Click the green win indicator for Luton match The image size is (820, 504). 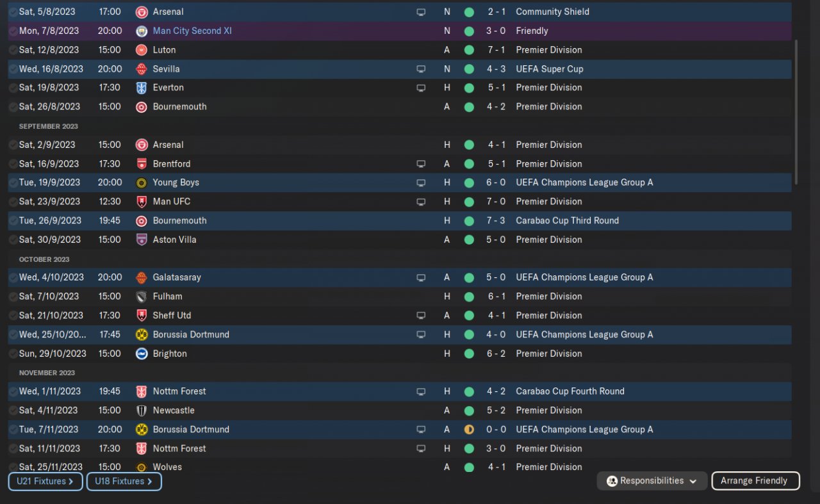469,50
